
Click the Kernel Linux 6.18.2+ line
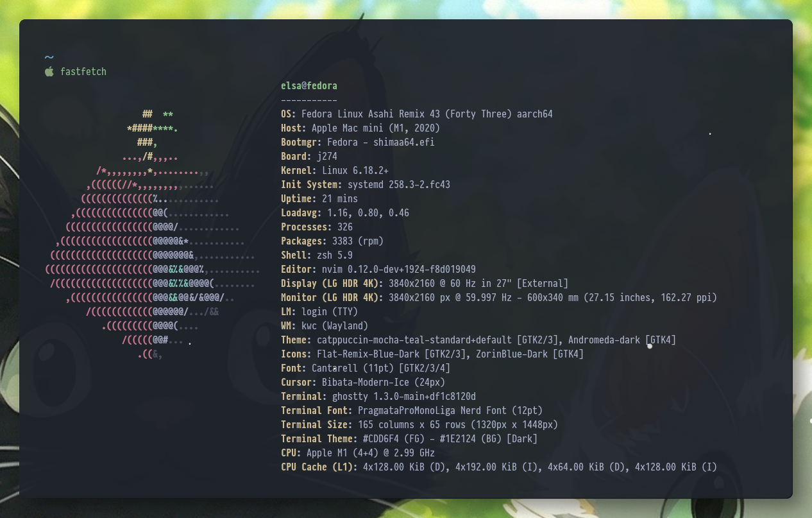pyautogui.click(x=335, y=171)
